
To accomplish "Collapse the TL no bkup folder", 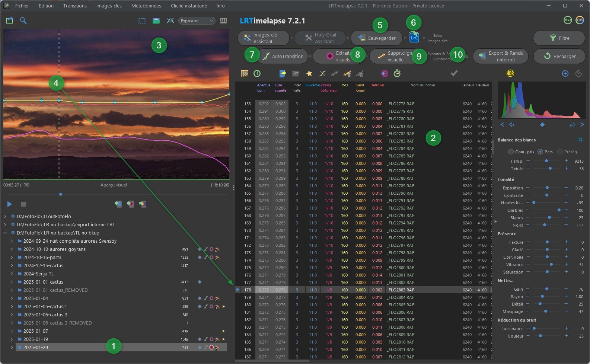I will [5, 233].
